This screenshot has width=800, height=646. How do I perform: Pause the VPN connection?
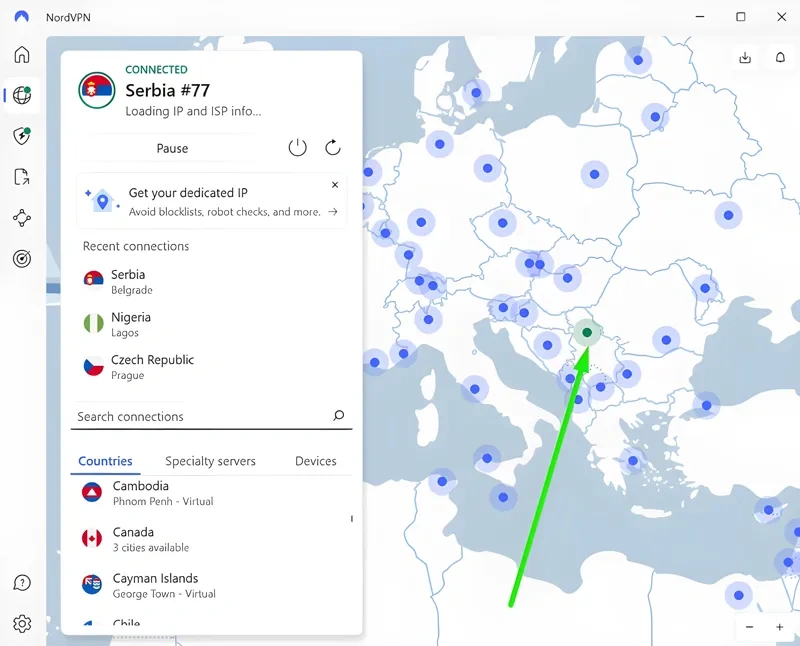coord(172,148)
